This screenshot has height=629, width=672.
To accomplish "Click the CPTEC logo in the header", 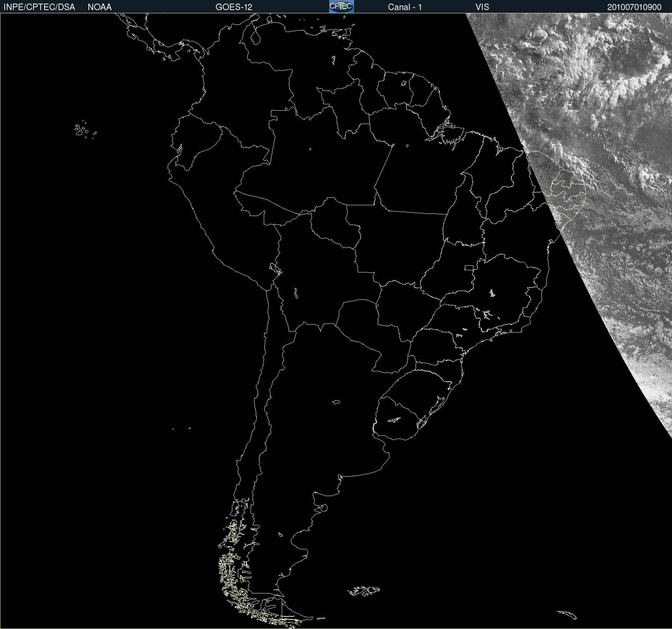I will [341, 6].
